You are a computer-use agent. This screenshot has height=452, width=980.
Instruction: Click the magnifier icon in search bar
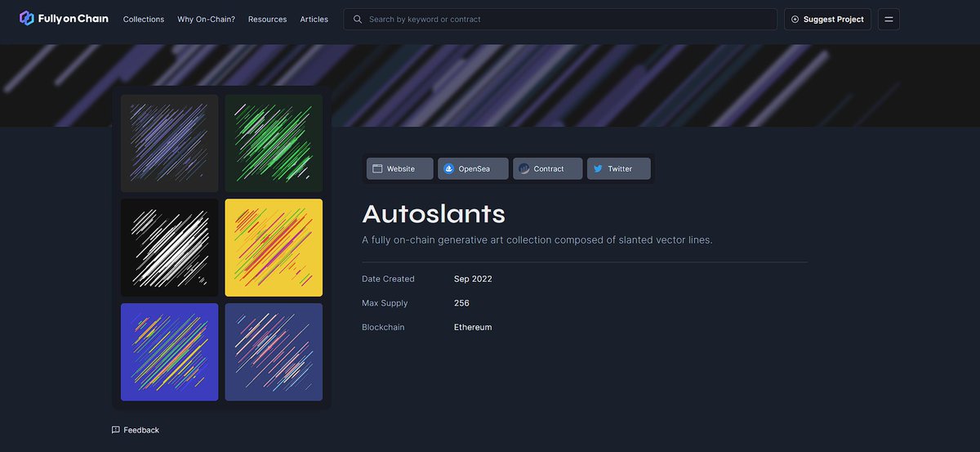pyautogui.click(x=358, y=19)
